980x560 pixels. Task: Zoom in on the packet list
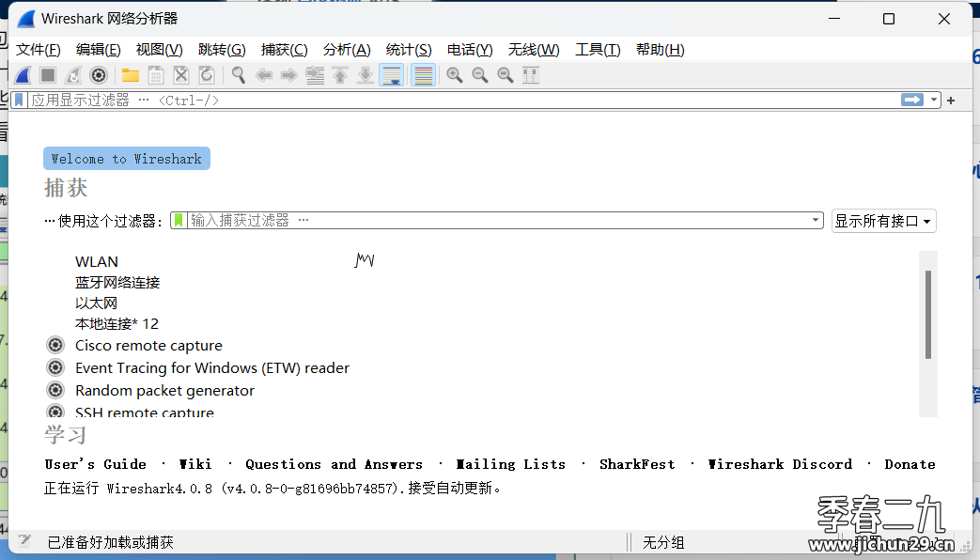pyautogui.click(x=452, y=74)
